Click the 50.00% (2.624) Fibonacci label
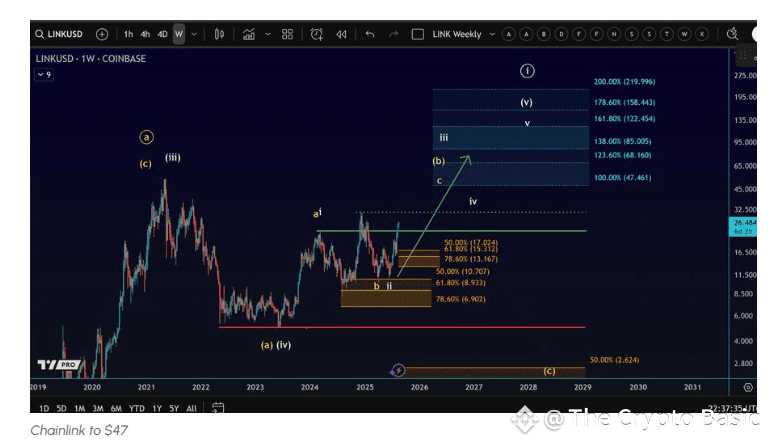The width and height of the screenshot is (768, 445). tap(614, 360)
